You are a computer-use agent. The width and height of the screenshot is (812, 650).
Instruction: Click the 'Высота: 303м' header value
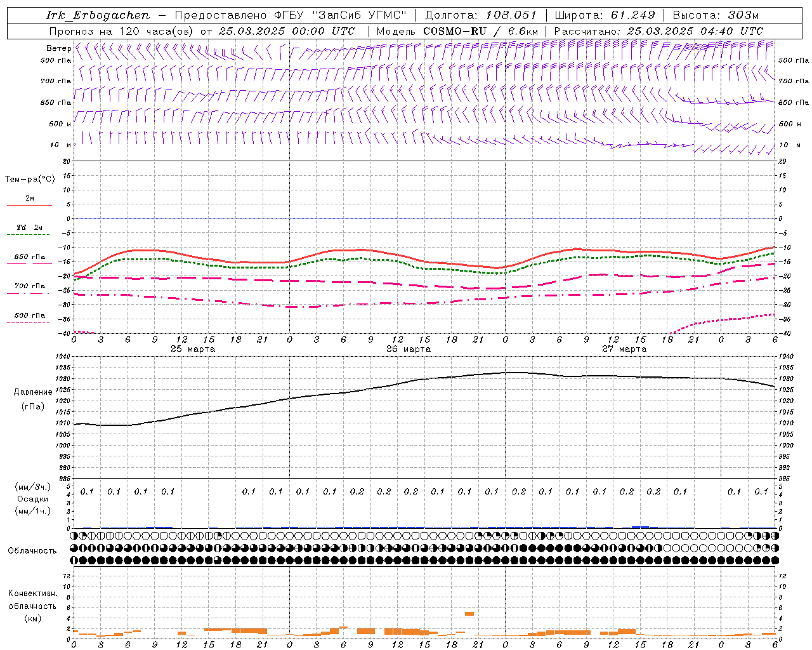coord(716,15)
